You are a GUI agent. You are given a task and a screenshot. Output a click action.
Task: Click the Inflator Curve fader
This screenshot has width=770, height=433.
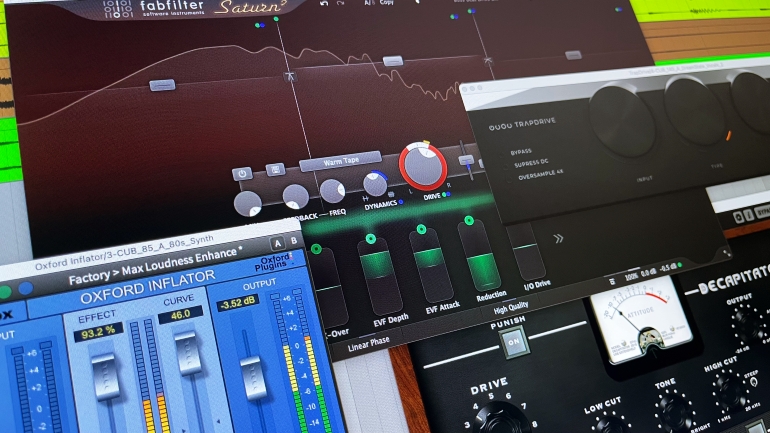click(189, 353)
